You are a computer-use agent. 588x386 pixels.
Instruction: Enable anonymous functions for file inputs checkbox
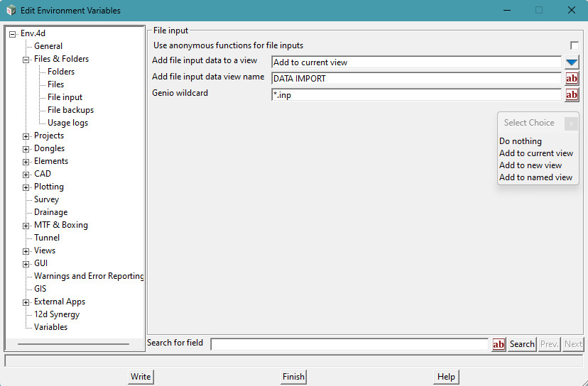(x=575, y=45)
